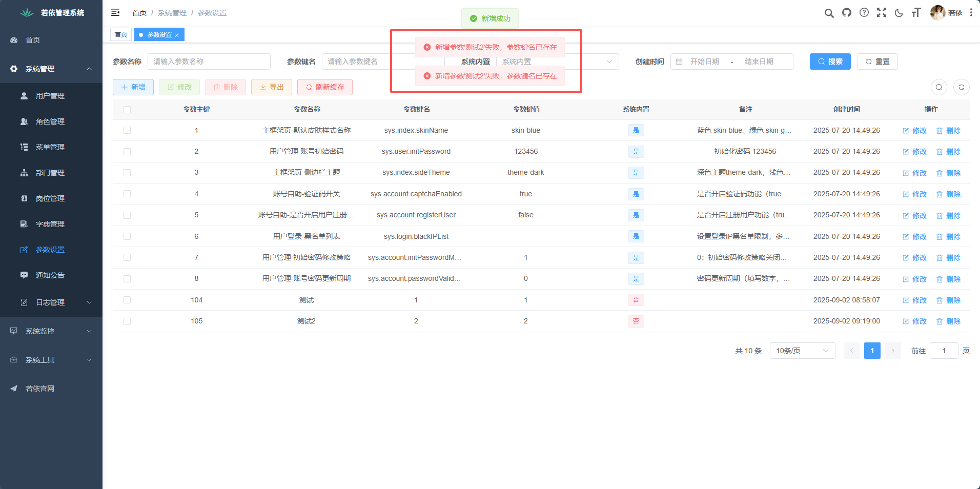Viewport: 980px width, 489px height.
Task: Check the 主框架页-侧边栏主题 row
Action: 127,173
